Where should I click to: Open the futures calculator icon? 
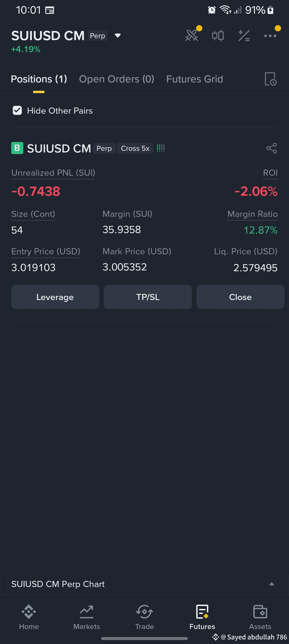click(244, 36)
